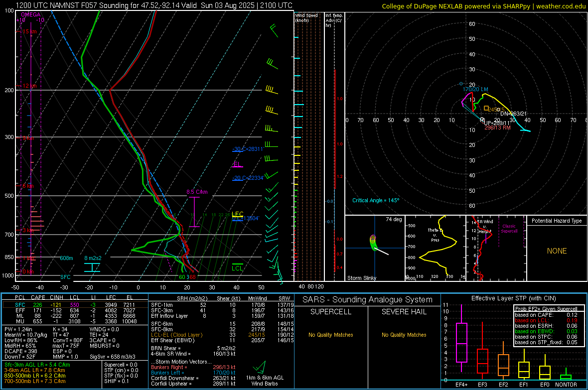Click the Critical Angle = 145° text
The width and height of the screenshot is (588, 390).
click(x=376, y=200)
